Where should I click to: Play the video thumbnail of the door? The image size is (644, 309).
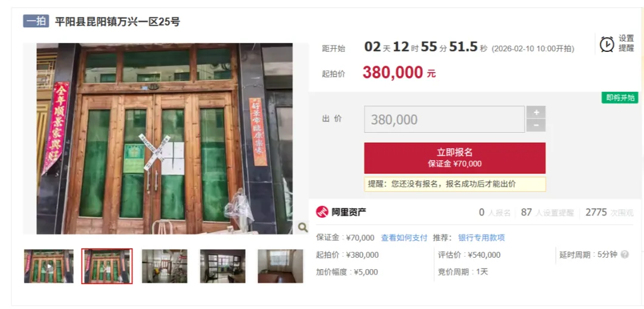(x=49, y=266)
